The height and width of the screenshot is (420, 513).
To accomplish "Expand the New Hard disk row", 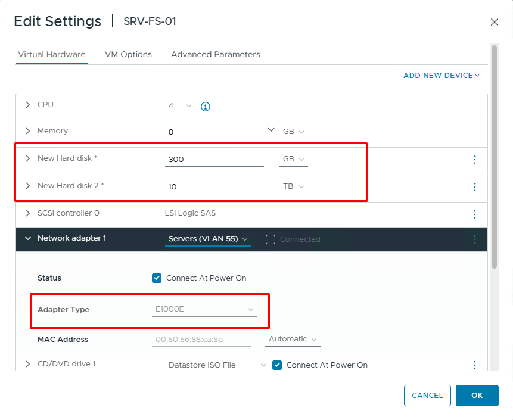I will pyautogui.click(x=28, y=158).
